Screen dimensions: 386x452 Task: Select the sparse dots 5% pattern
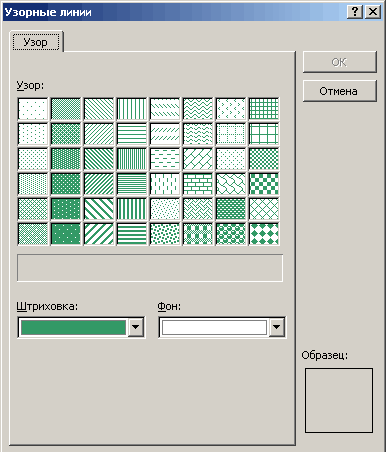33,109
